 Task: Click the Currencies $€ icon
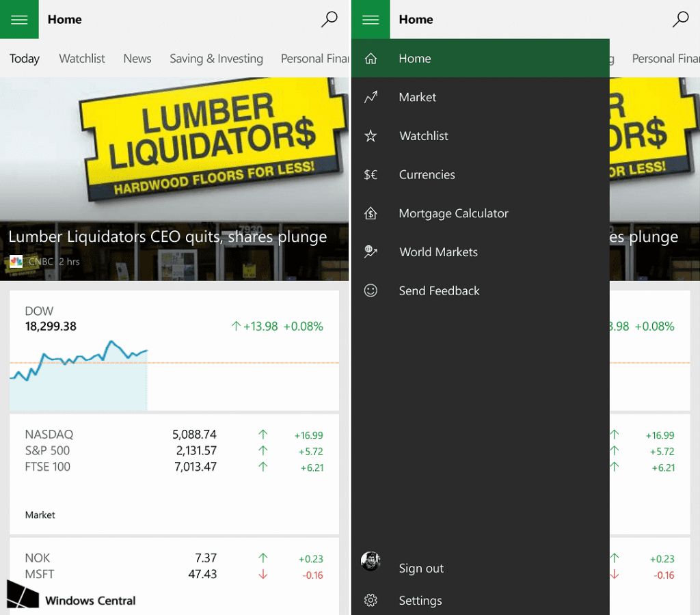(371, 174)
